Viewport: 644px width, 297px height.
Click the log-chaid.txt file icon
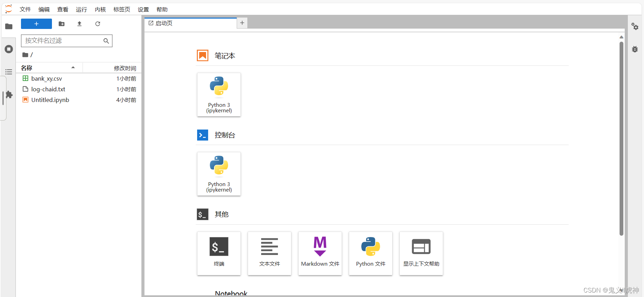[x=25, y=89]
